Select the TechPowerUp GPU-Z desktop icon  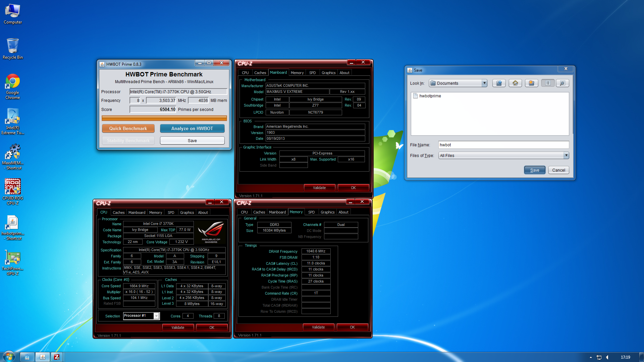(x=13, y=262)
